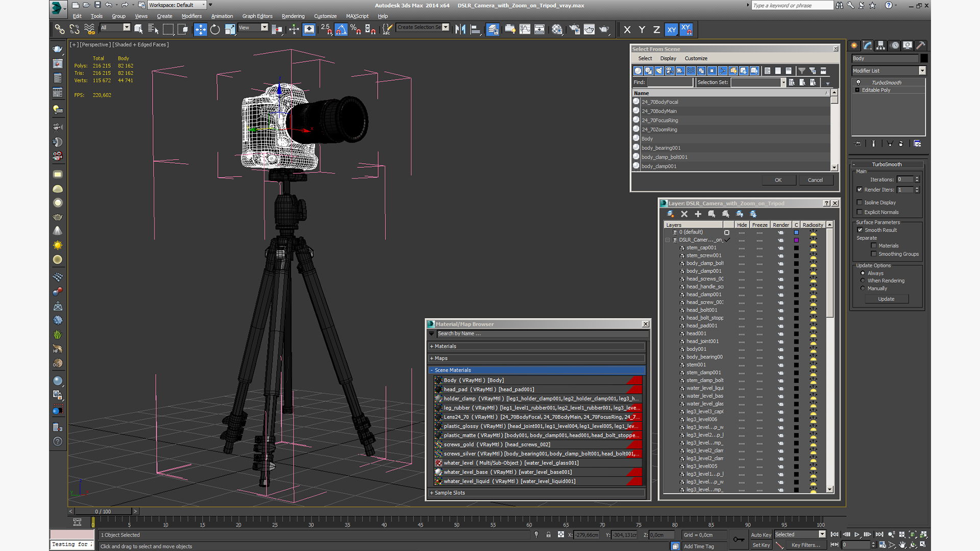Open the Modifiers menu
Screen dimensions: 980x551
191,16
